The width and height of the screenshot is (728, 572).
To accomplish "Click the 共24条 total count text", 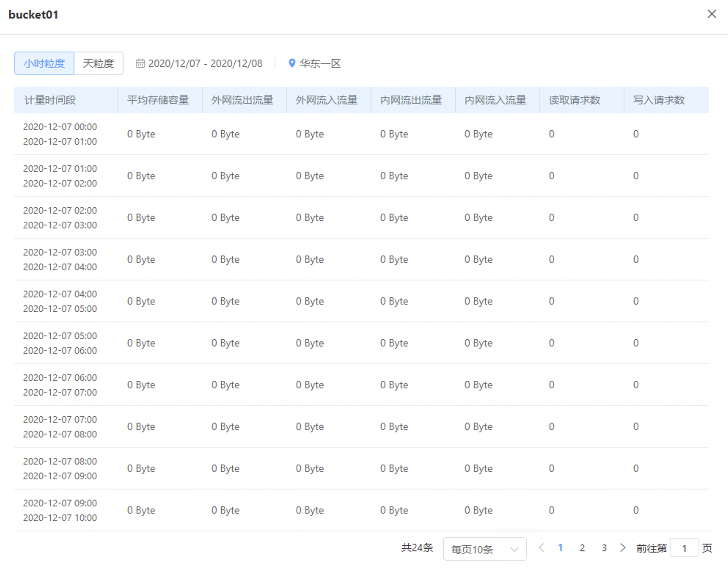I will (417, 548).
